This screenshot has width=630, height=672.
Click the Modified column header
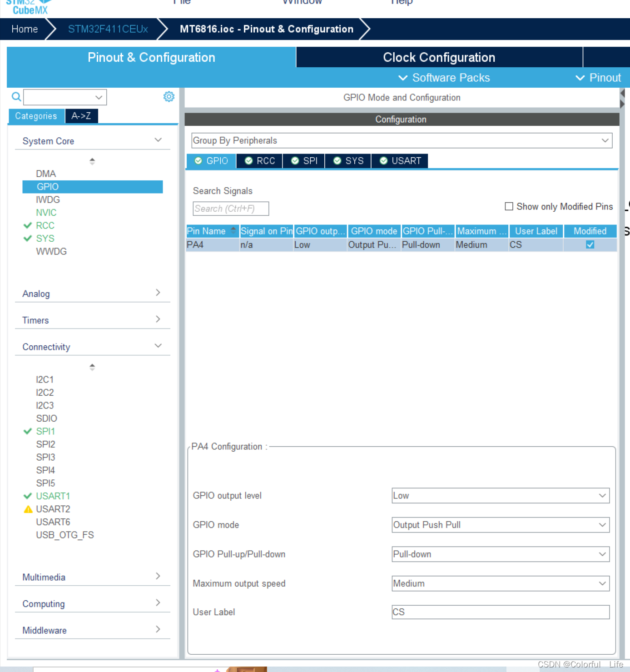[590, 231]
